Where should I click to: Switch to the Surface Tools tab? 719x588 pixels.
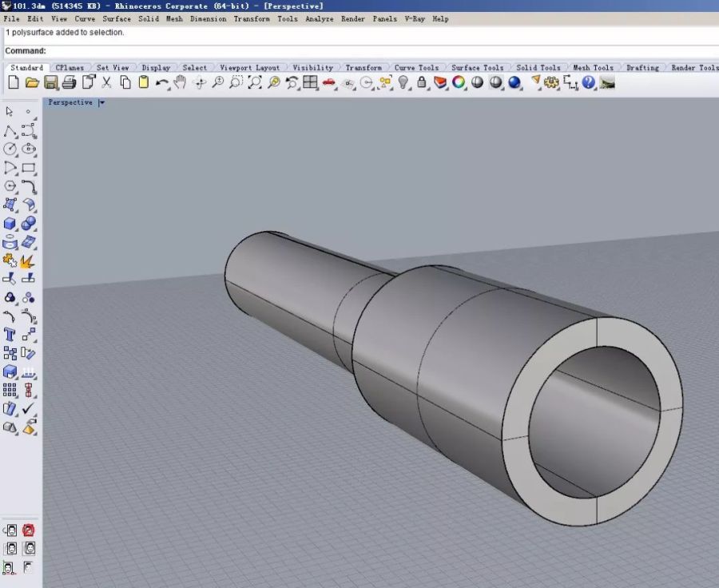tap(477, 68)
